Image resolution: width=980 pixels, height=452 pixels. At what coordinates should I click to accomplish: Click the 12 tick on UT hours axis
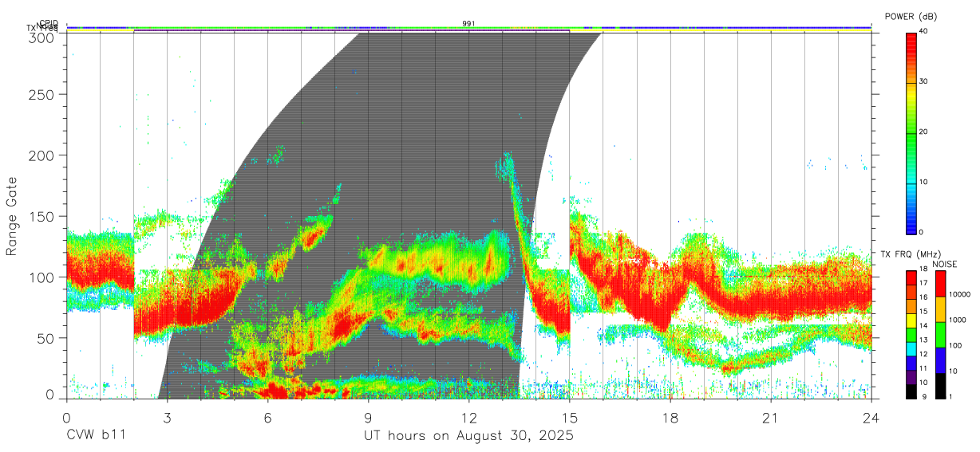coord(469,417)
